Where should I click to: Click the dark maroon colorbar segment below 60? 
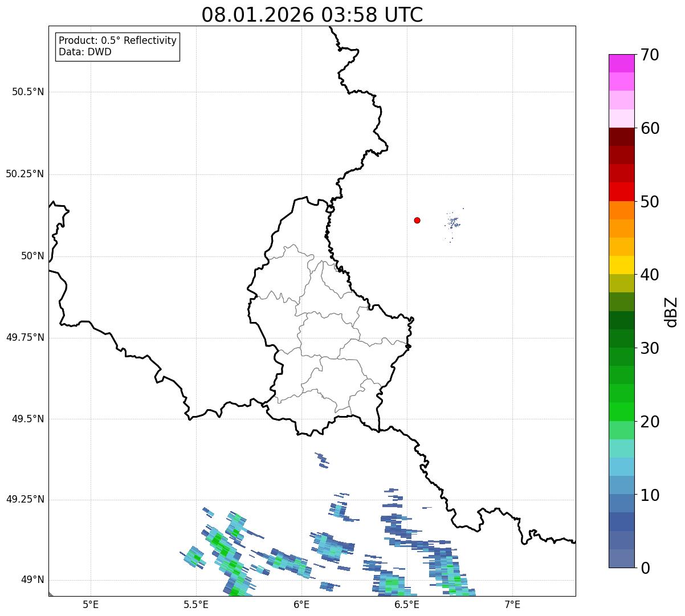click(x=621, y=137)
